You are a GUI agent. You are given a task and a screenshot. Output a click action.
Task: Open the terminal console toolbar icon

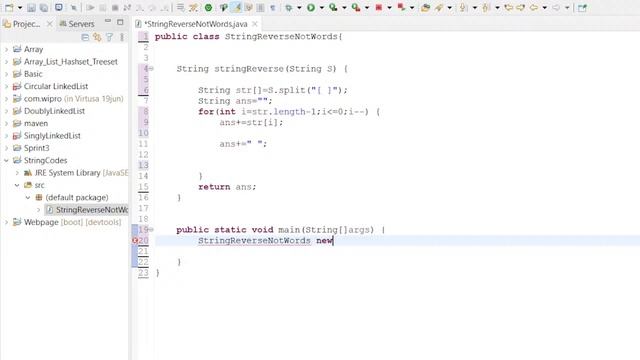(x=59, y=7)
